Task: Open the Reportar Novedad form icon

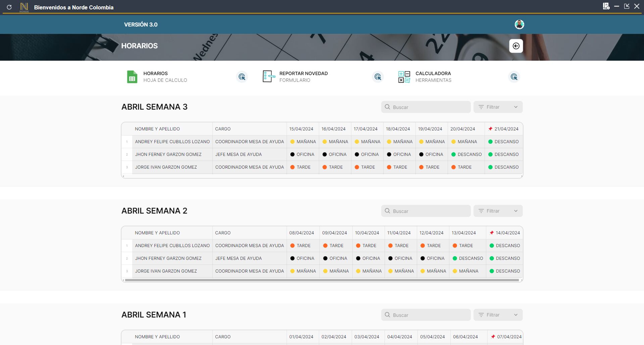Action: coord(269,77)
